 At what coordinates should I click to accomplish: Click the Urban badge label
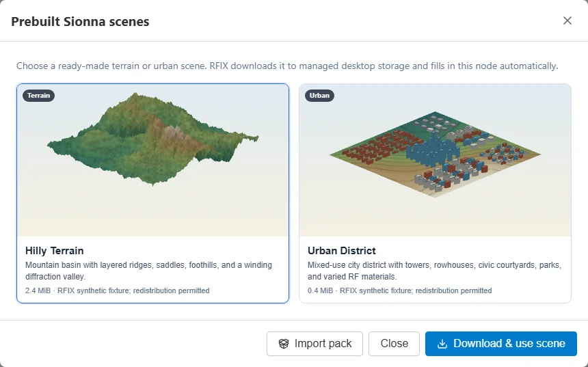(319, 96)
